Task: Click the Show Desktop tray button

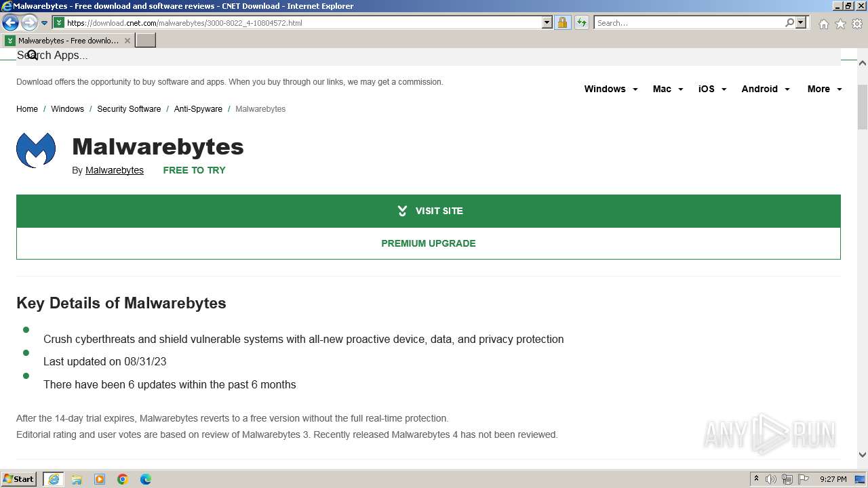Action: pyautogui.click(x=861, y=479)
